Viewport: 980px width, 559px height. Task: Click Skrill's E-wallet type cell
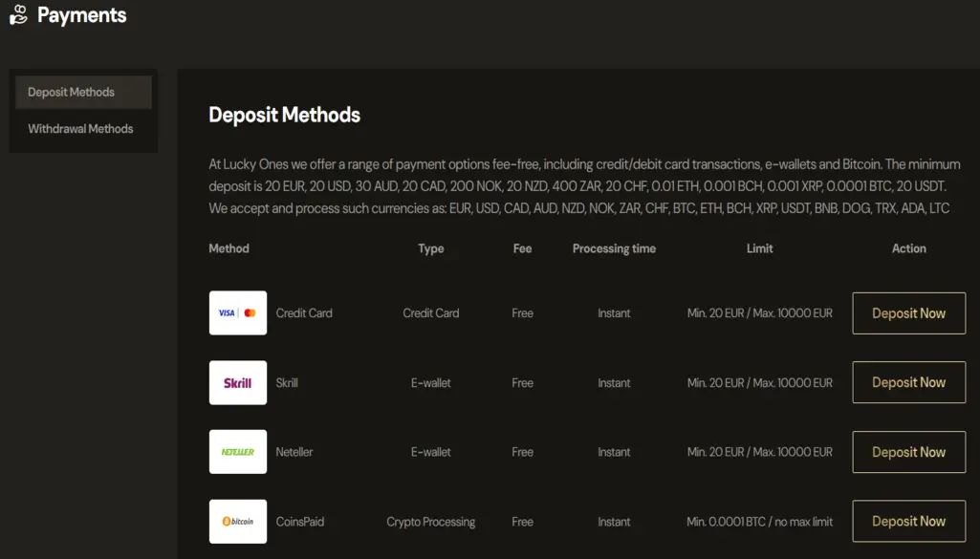pyautogui.click(x=430, y=383)
